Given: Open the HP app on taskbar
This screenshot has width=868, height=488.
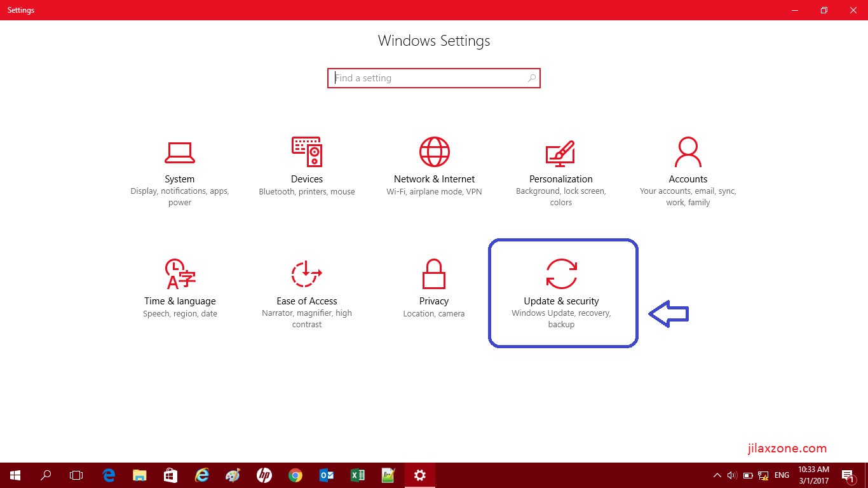Looking at the screenshot, I should tap(264, 475).
